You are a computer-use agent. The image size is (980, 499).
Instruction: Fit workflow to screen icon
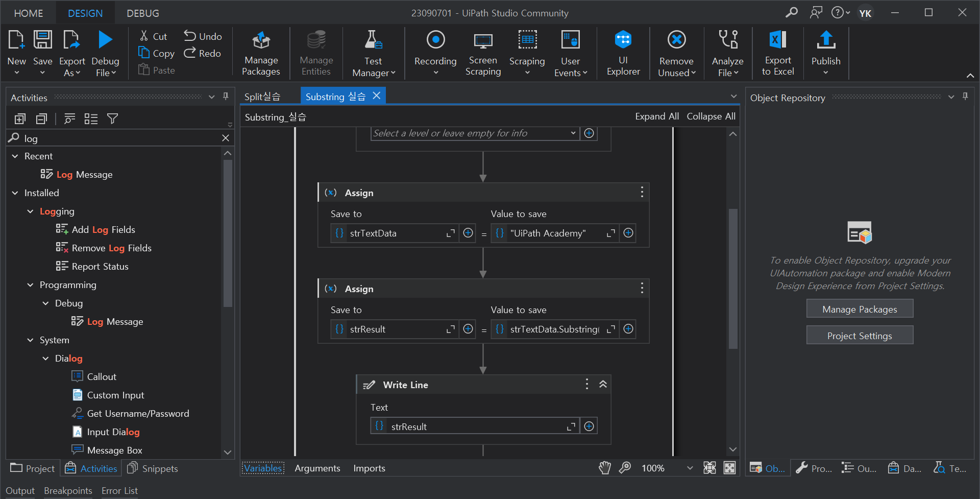tap(709, 468)
